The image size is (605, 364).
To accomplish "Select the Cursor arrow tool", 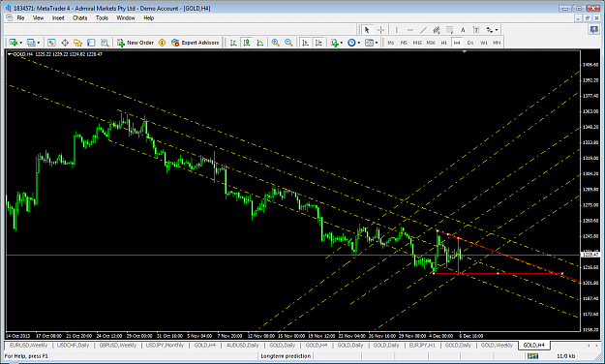I will click(x=367, y=30).
